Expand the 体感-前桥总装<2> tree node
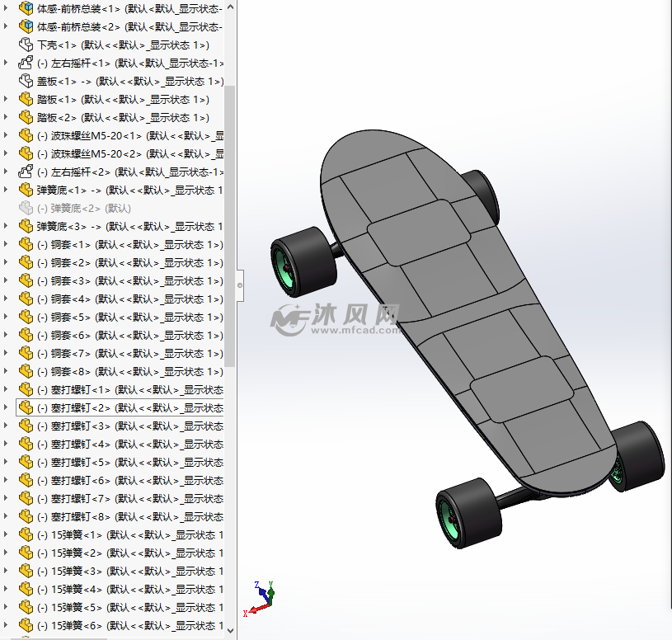 click(x=7, y=27)
